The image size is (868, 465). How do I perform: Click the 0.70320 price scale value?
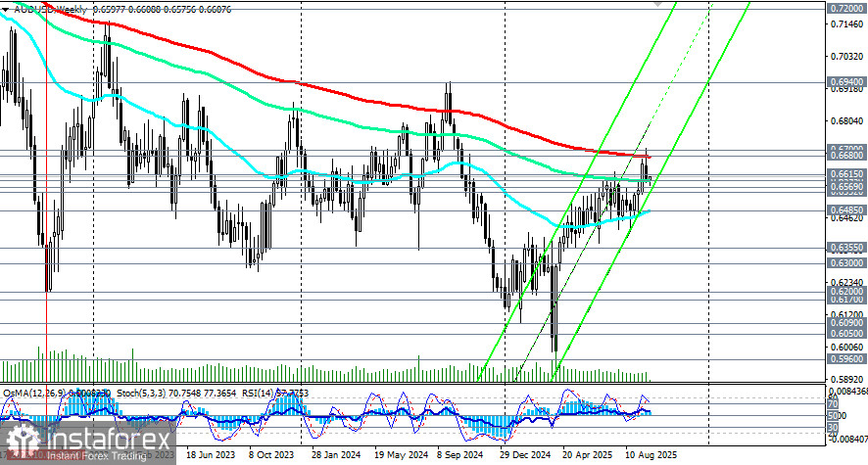[x=846, y=57]
